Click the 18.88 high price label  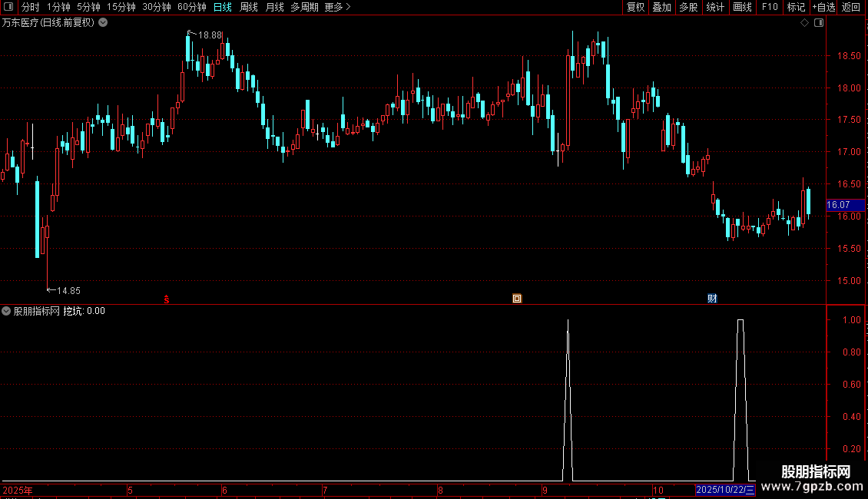point(210,35)
